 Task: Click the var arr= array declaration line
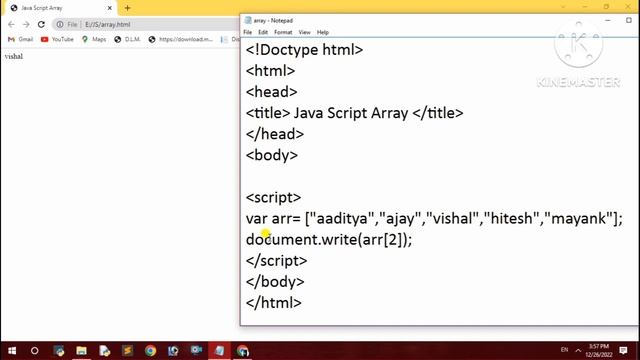click(x=434, y=219)
